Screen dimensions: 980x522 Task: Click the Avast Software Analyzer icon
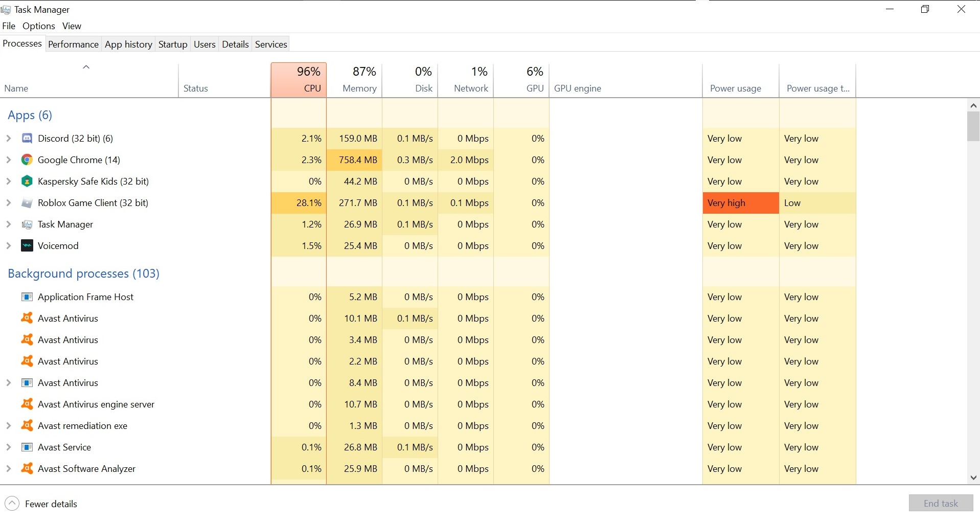[x=27, y=469]
